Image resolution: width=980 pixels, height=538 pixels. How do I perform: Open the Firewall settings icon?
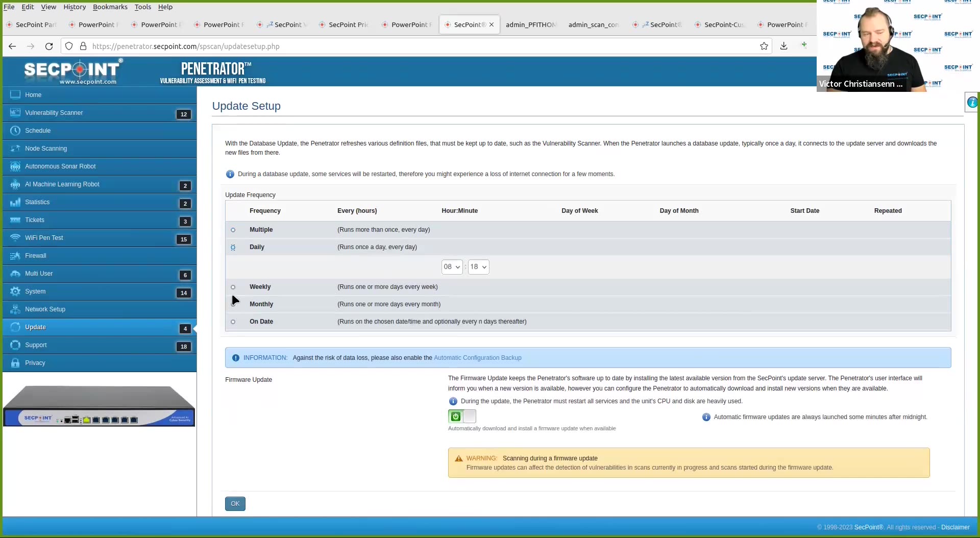coord(15,255)
